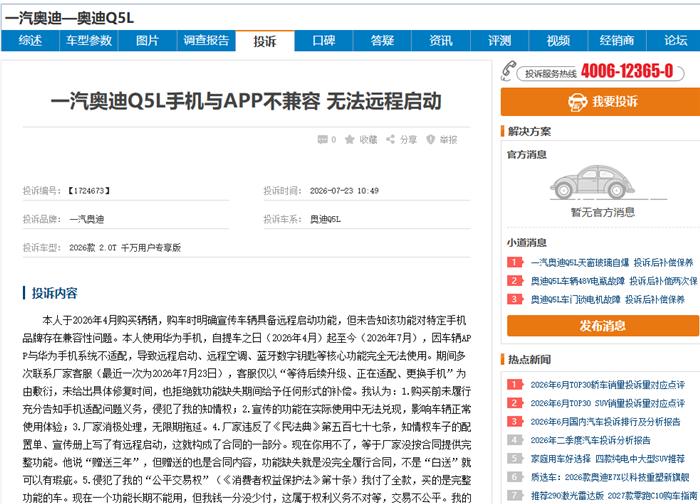Open the 口碑 tab
The height and width of the screenshot is (504, 700).
(x=324, y=41)
